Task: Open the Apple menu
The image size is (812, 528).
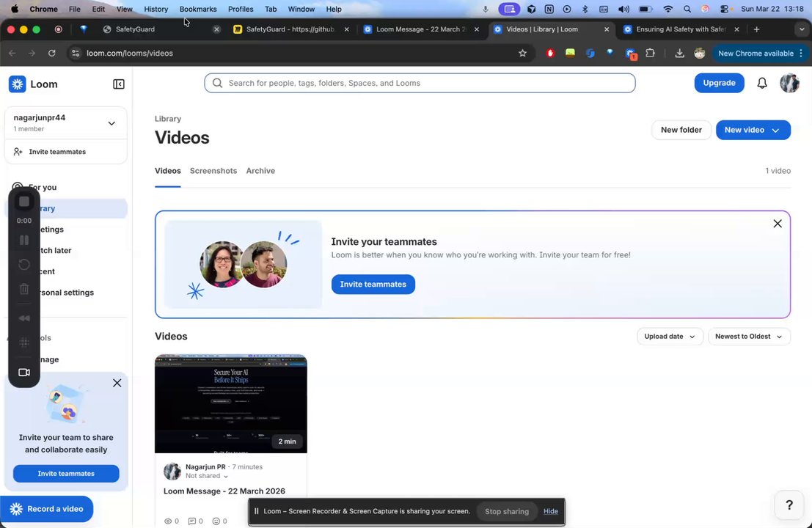Action: [x=15, y=9]
